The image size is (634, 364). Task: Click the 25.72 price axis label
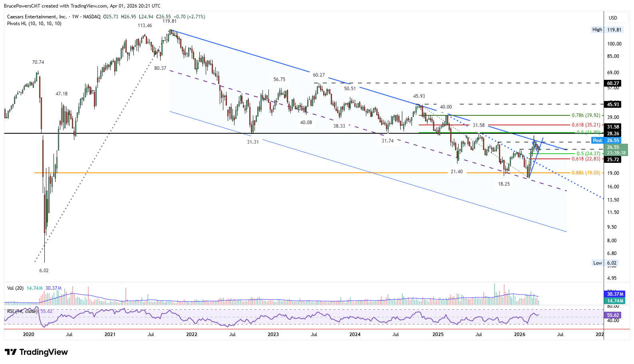pos(613,160)
